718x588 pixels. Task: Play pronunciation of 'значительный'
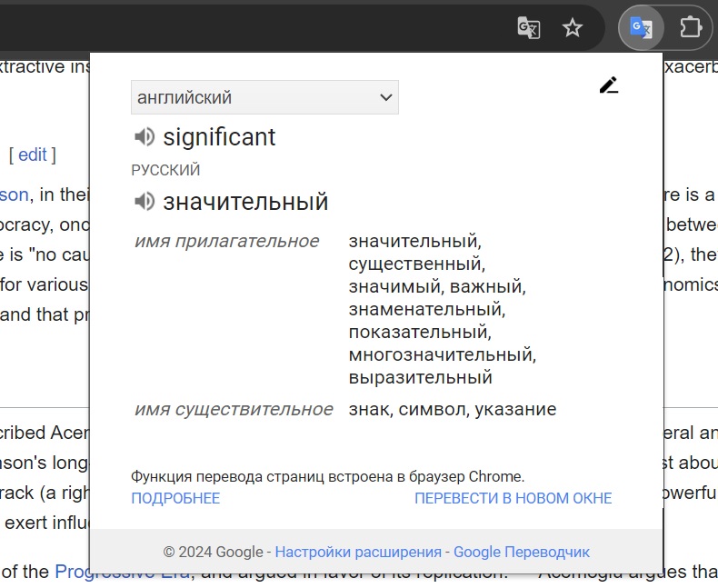coord(145,202)
